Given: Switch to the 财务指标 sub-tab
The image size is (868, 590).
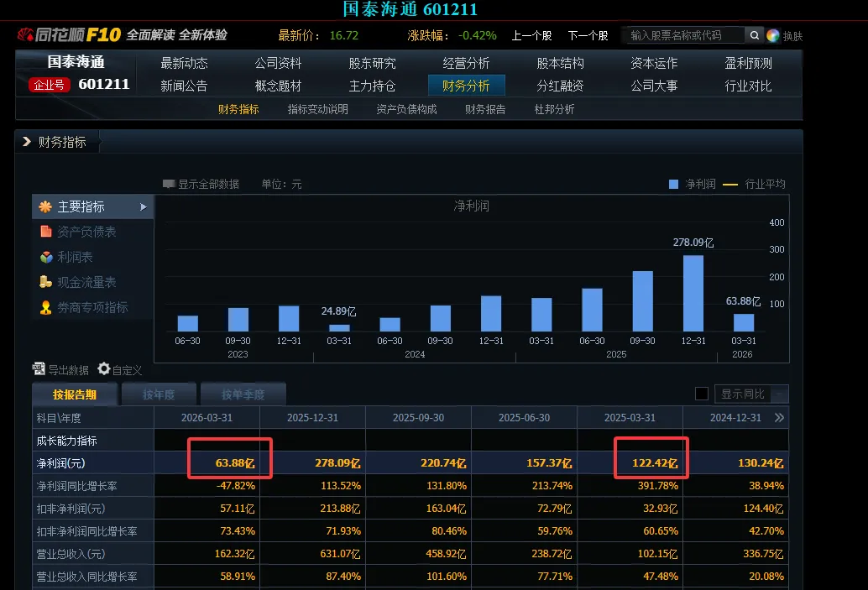Looking at the screenshot, I should [x=238, y=109].
